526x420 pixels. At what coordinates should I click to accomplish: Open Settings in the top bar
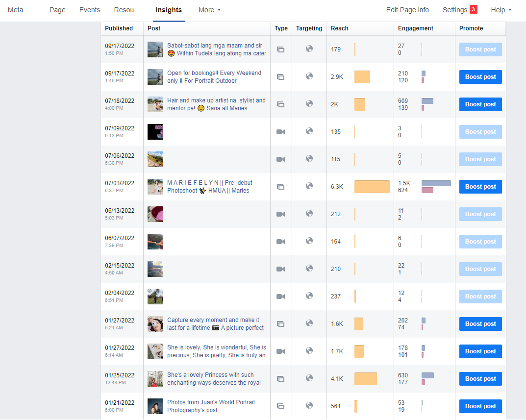454,10
